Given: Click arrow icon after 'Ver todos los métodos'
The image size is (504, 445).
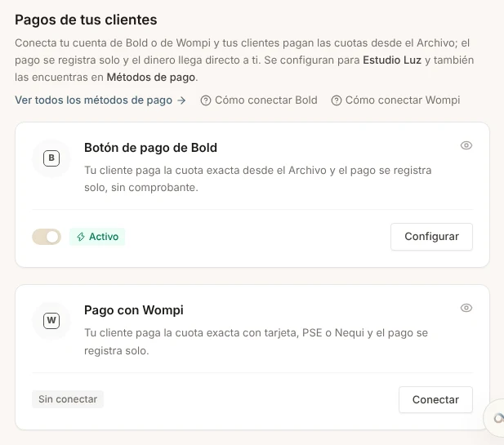Looking at the screenshot, I should coord(181,100).
